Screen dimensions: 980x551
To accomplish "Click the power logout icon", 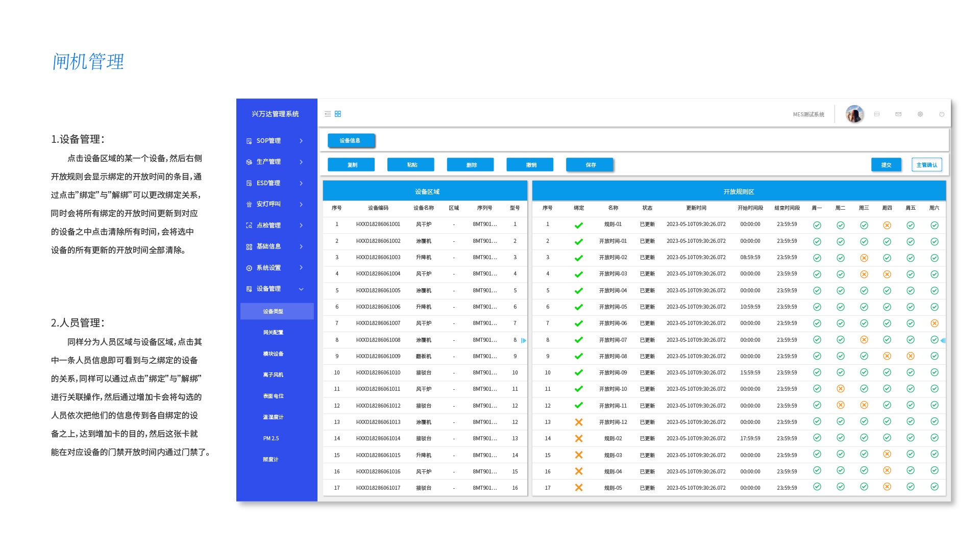I will coord(942,114).
